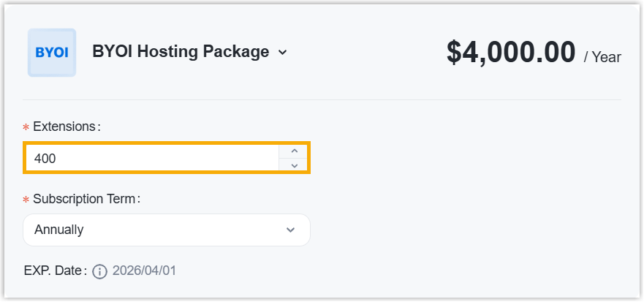644x302 pixels.
Task: Click the Extensions field label
Action: click(x=64, y=127)
